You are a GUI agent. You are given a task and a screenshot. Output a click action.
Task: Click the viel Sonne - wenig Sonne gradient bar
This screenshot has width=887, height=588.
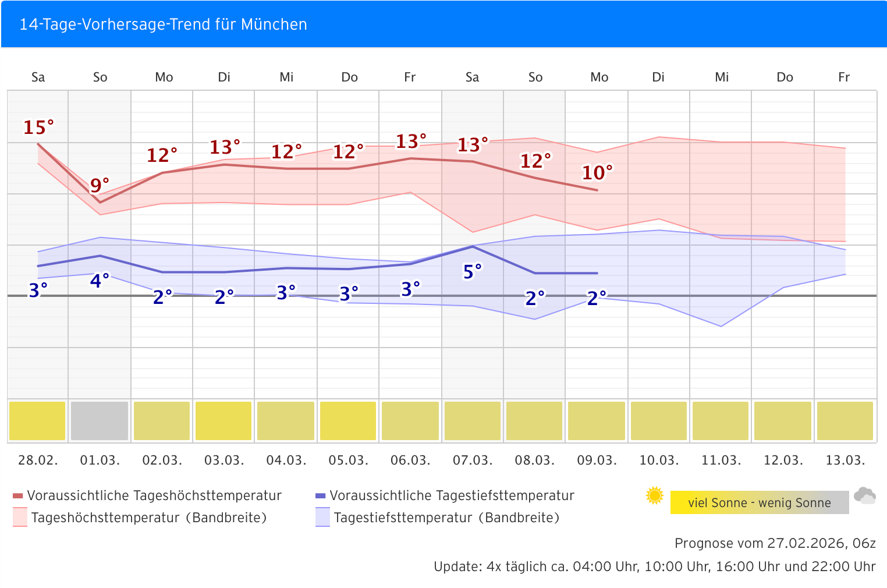click(759, 502)
